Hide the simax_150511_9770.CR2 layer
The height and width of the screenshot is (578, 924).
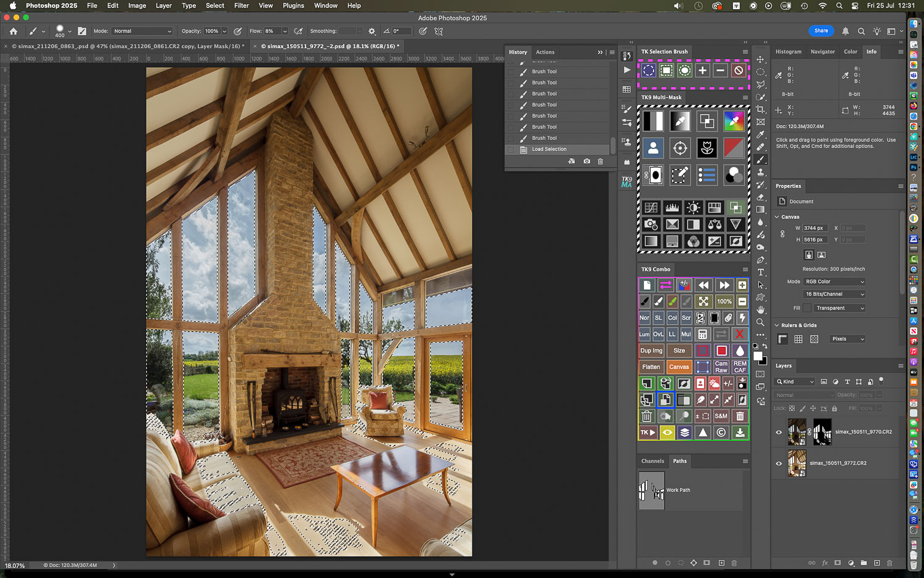tap(779, 432)
